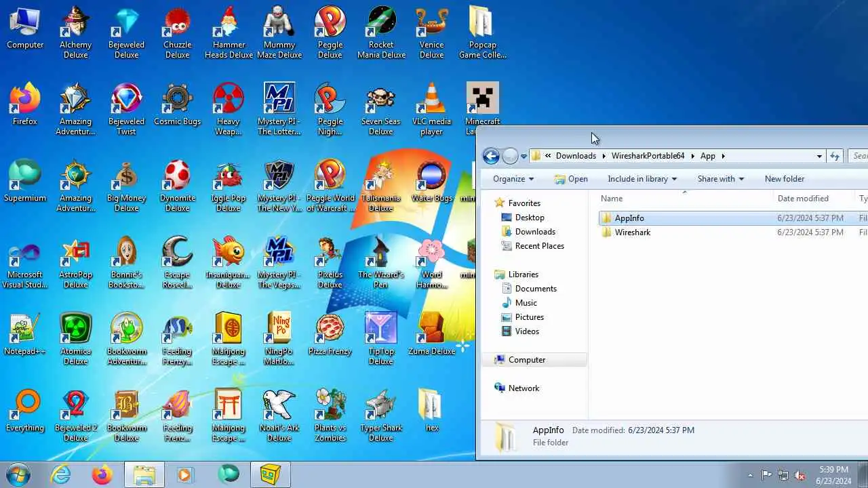Open the Share with dropdown
This screenshot has width=868, height=488.
point(720,179)
